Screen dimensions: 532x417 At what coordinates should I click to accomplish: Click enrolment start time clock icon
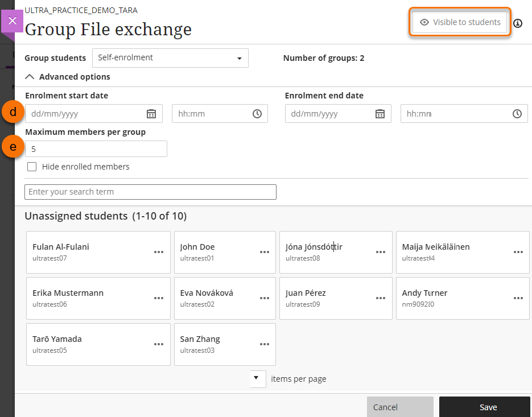[x=257, y=114]
